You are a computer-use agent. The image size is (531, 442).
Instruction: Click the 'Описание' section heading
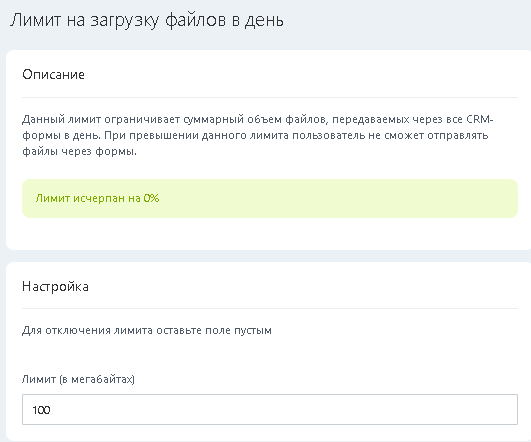(x=53, y=74)
